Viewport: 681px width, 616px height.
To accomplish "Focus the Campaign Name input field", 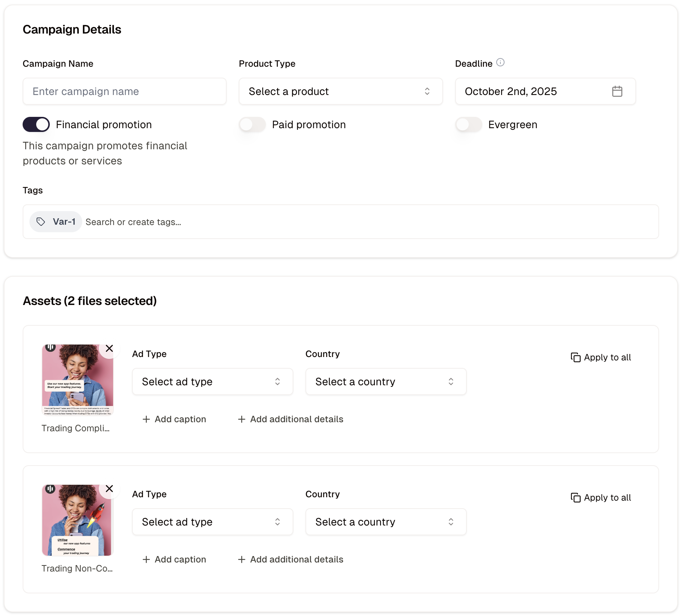I will click(124, 91).
